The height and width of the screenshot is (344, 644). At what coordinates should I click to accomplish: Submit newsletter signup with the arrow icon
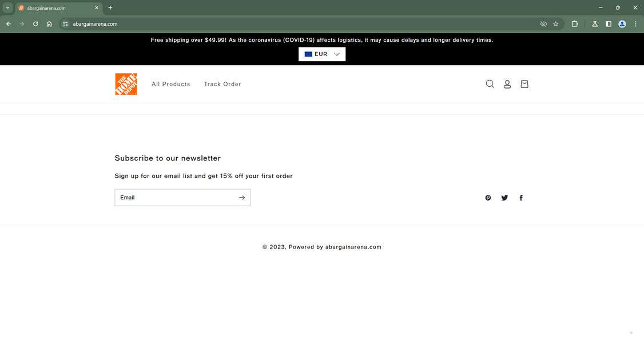[x=242, y=197]
